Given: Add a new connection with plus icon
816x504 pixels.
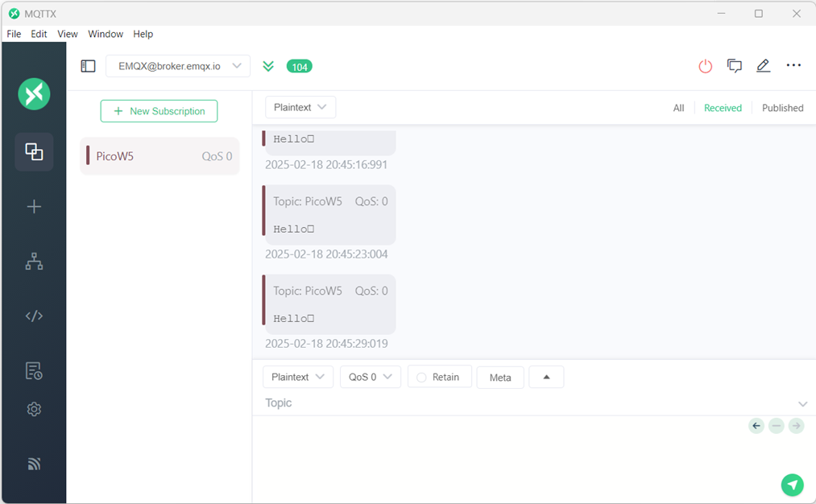Looking at the screenshot, I should pos(34,206).
